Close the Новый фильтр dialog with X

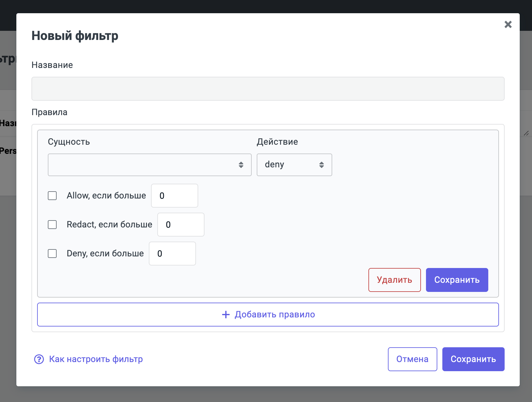pyautogui.click(x=508, y=25)
